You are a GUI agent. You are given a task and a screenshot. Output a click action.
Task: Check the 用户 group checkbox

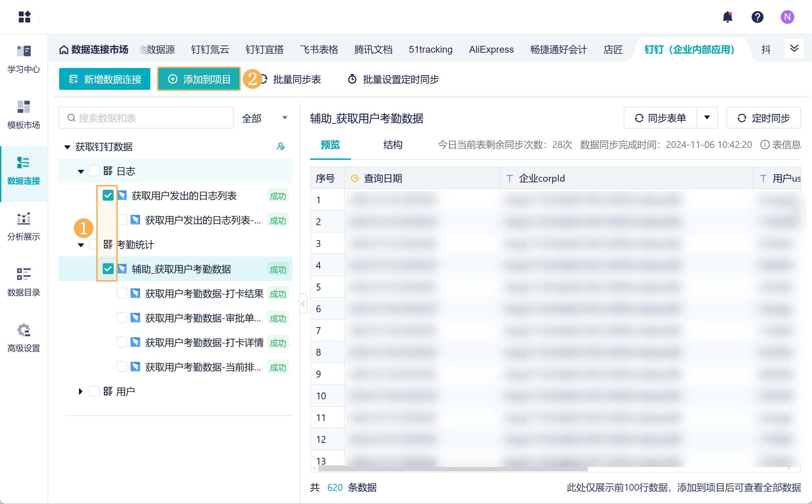pyautogui.click(x=94, y=391)
